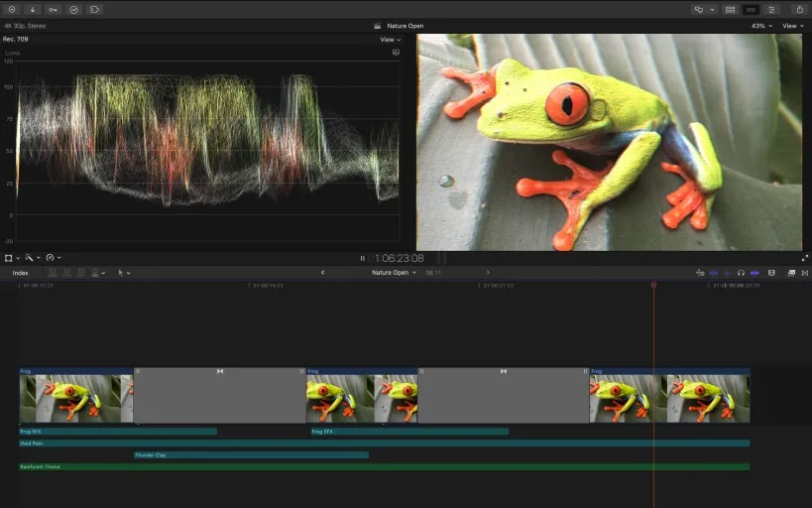Select the first Frog SFX audio clip
This screenshot has height=508, width=812.
click(x=118, y=432)
